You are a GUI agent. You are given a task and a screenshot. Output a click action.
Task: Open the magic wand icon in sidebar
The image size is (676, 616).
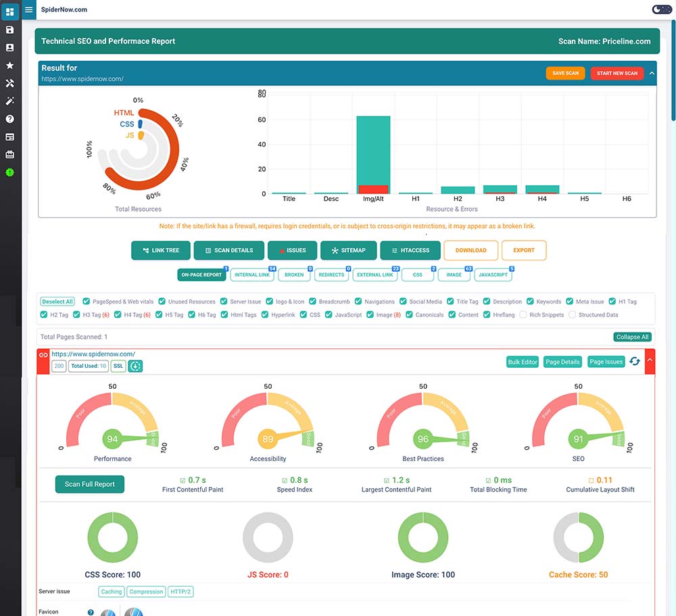pyautogui.click(x=10, y=101)
